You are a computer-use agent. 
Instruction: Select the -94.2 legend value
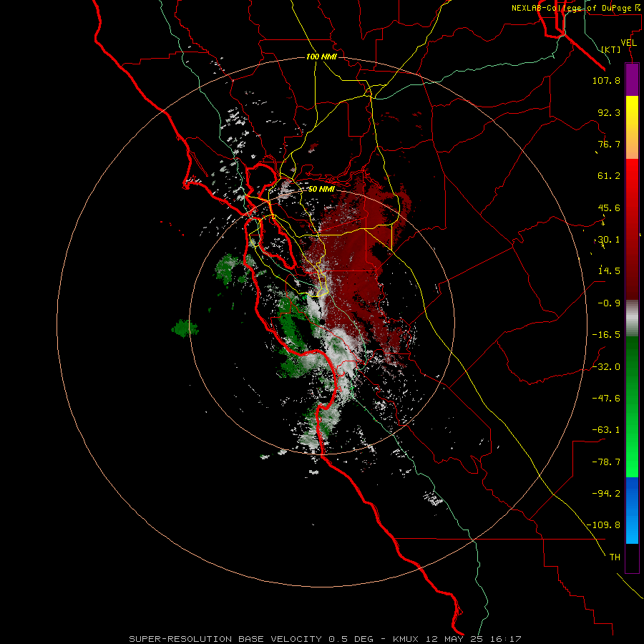point(606,493)
